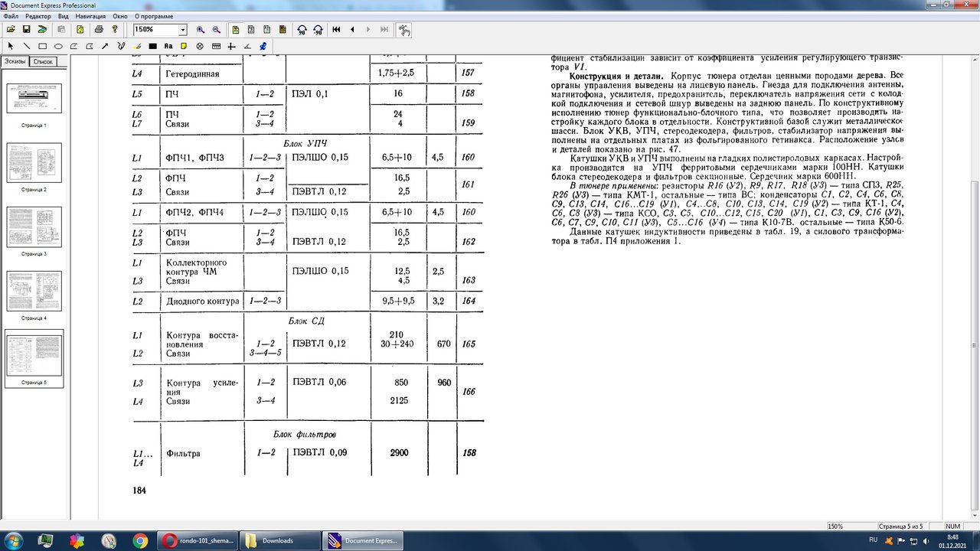Jump to first page button
This screenshot has width=980, height=551.
[336, 30]
